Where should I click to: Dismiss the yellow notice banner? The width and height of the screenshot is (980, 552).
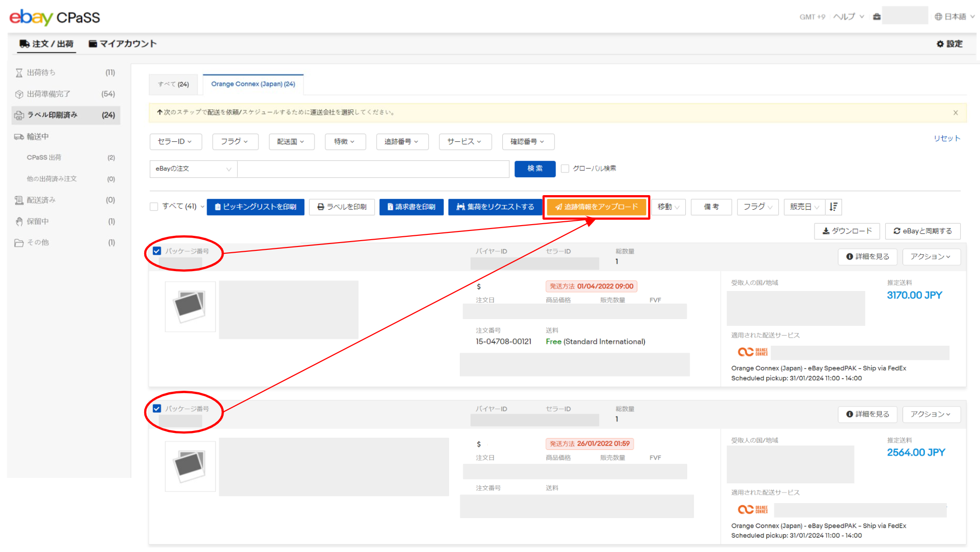click(x=955, y=112)
